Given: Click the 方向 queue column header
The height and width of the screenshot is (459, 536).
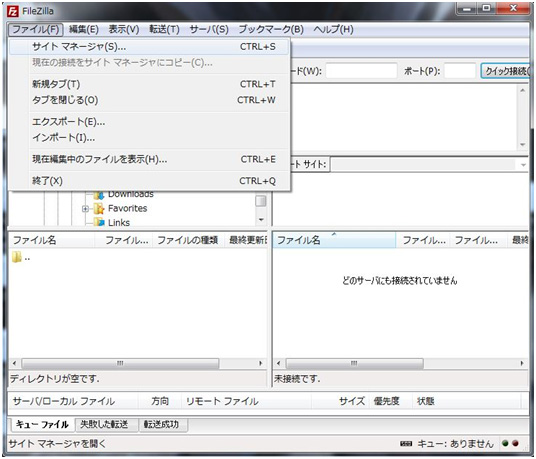Looking at the screenshot, I should [160, 401].
